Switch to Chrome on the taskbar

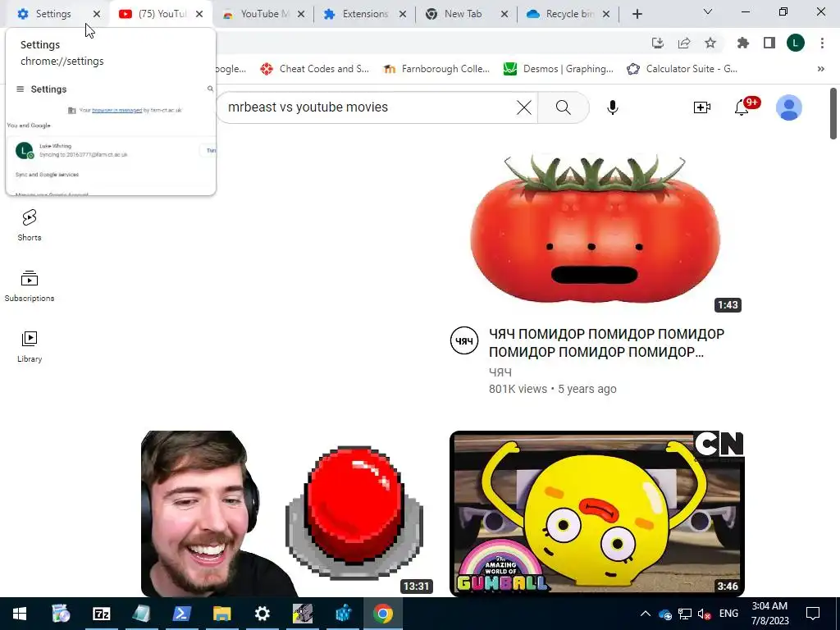click(x=382, y=614)
